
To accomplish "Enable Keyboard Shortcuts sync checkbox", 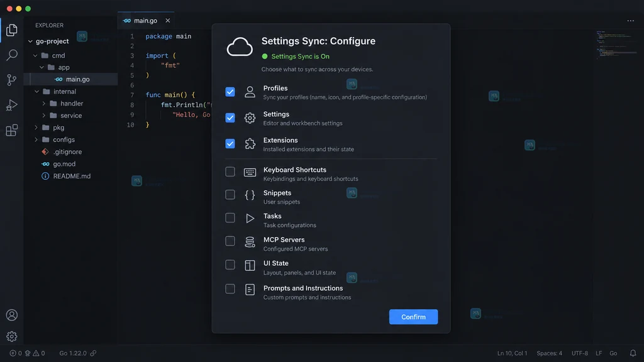I will [230, 172].
